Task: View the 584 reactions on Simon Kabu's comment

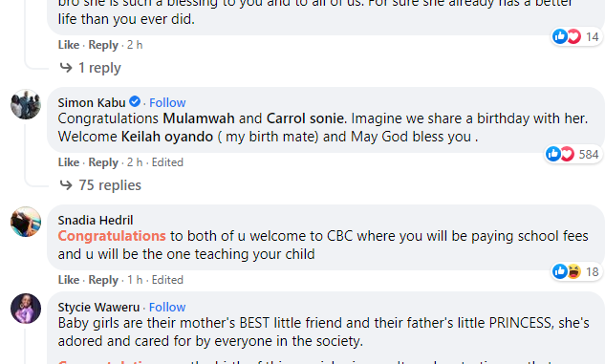Action: coord(573,154)
